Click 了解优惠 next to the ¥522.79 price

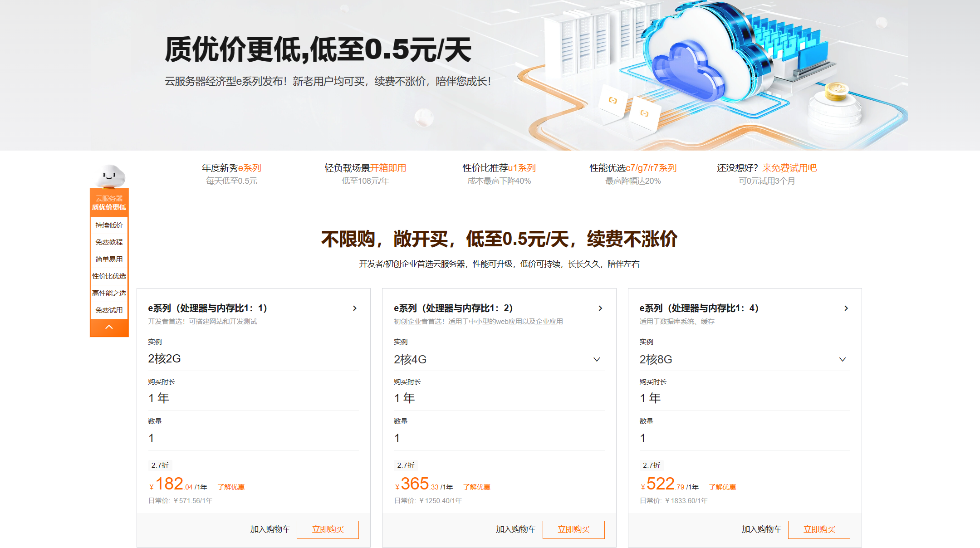723,486
